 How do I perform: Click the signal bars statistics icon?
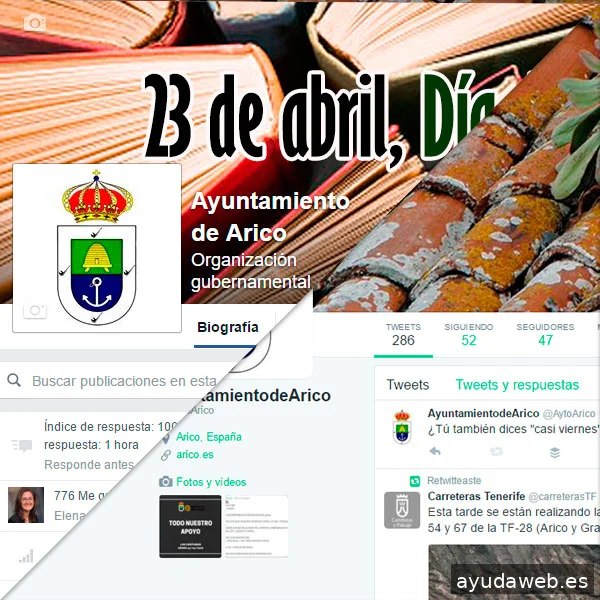pos(26,556)
